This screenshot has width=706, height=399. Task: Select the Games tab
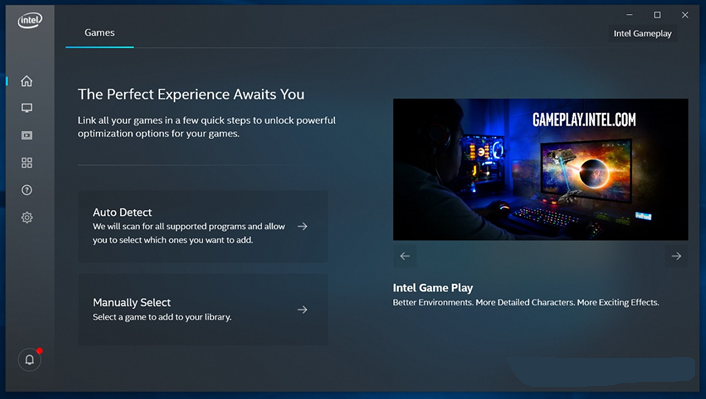(x=100, y=33)
